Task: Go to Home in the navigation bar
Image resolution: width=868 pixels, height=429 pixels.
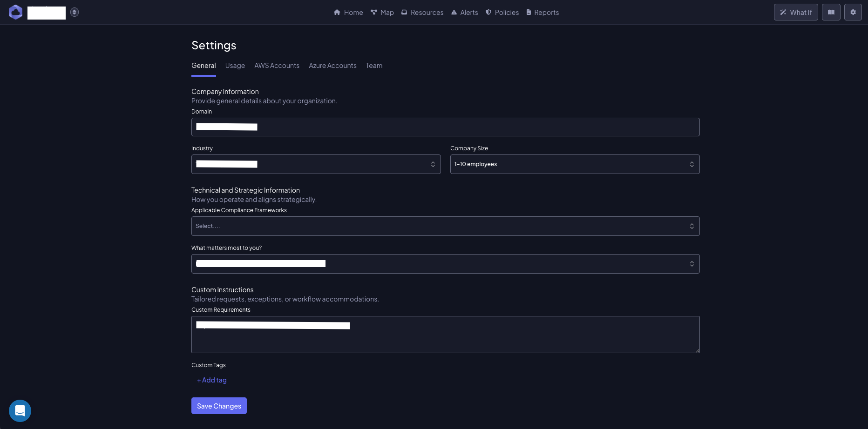Action: (348, 12)
